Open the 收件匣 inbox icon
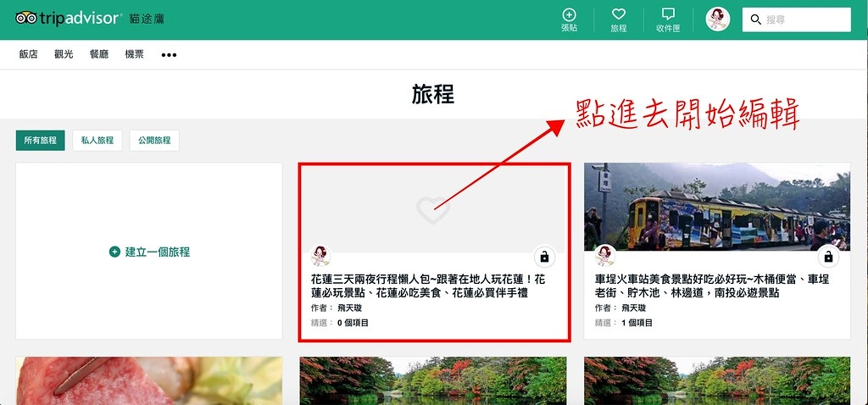 pos(668,15)
